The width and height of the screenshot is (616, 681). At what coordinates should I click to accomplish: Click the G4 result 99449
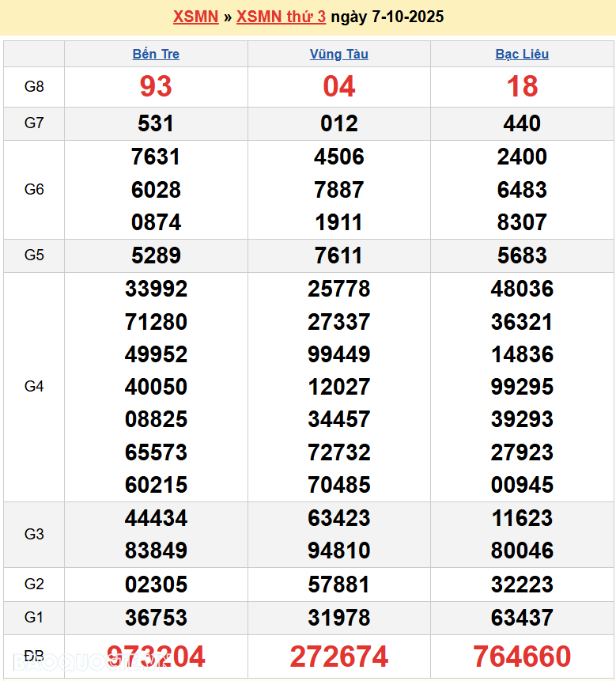tap(338, 354)
